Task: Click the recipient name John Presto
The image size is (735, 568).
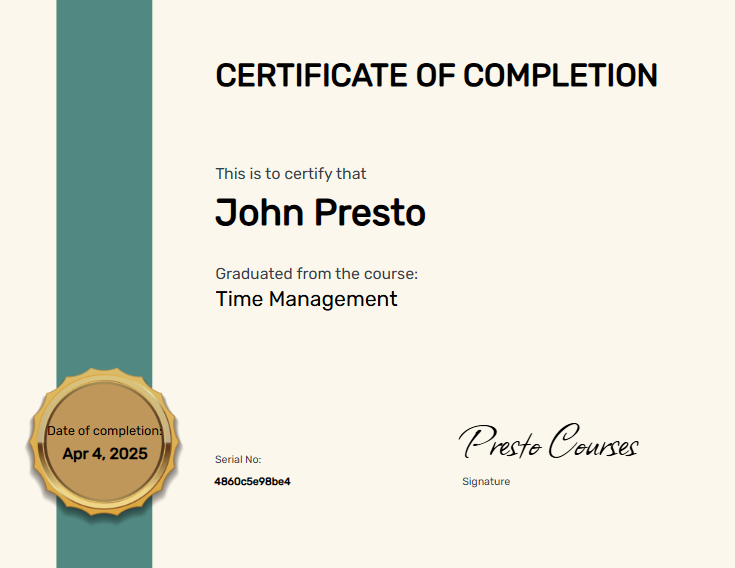Action: pyautogui.click(x=320, y=212)
